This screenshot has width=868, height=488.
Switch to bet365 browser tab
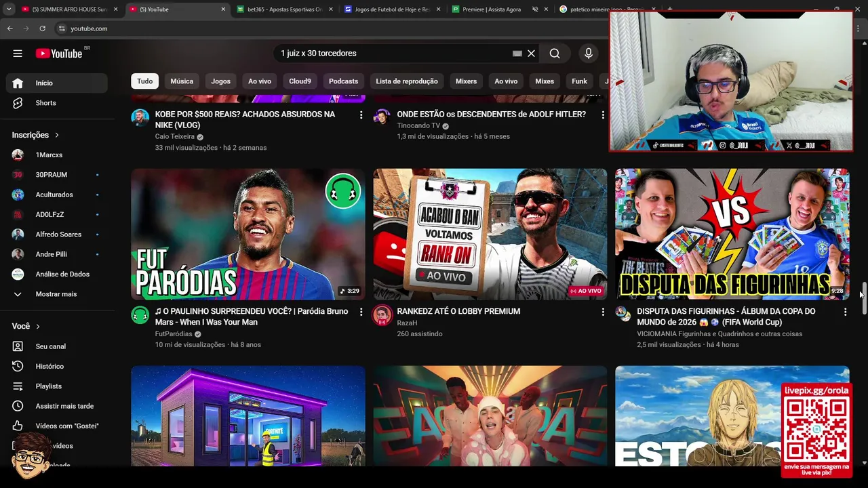283,9
